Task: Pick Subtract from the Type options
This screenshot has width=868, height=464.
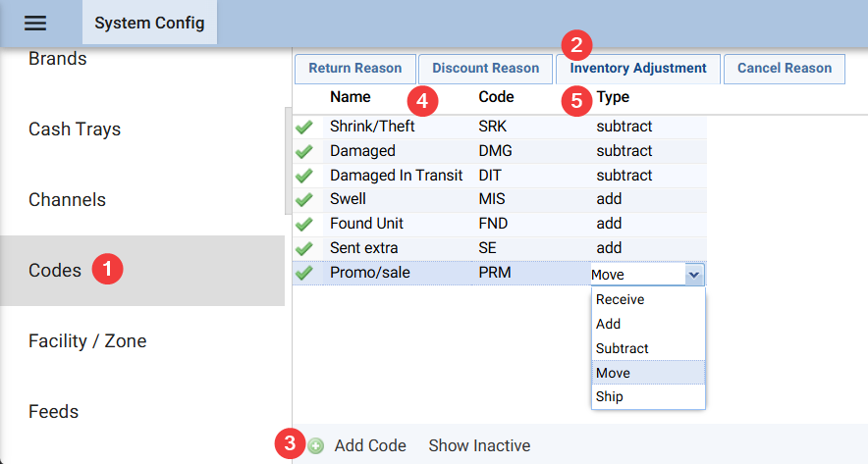Action: click(622, 349)
